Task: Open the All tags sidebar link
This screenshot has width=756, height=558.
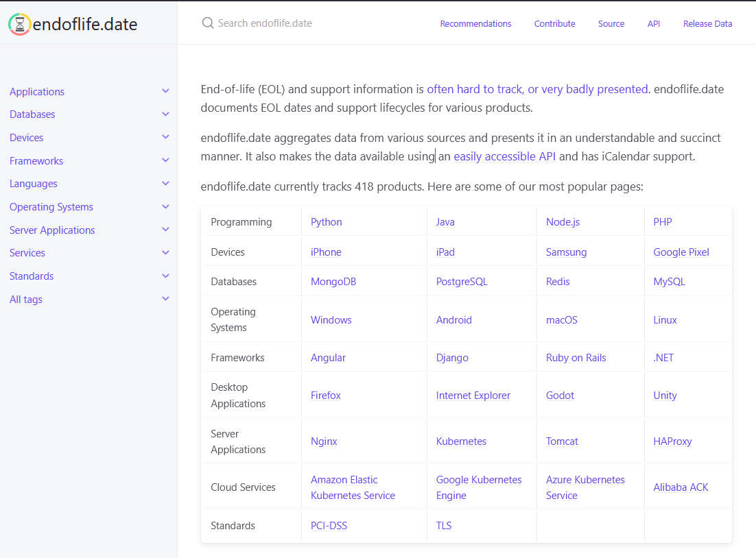Action: click(x=26, y=300)
